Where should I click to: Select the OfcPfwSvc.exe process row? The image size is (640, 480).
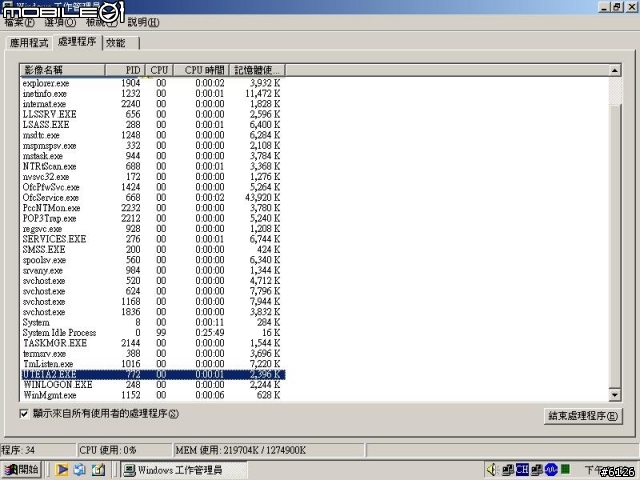(x=152, y=187)
